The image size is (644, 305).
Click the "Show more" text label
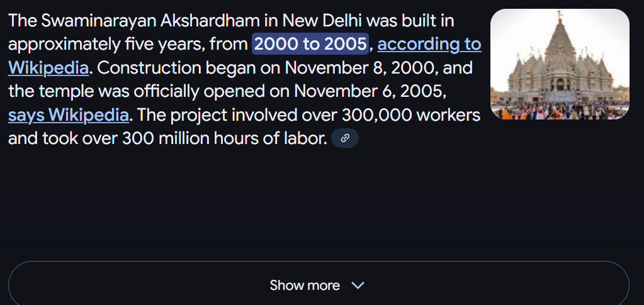tap(305, 286)
